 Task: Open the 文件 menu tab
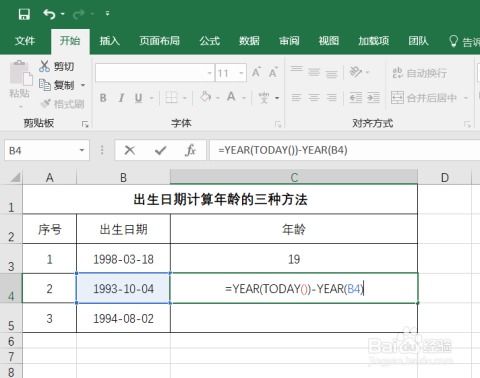tap(25, 41)
